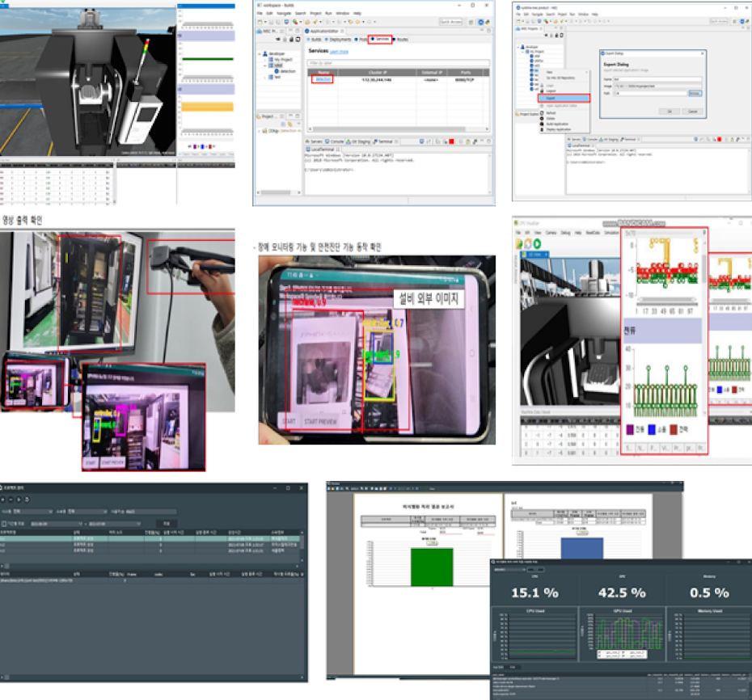This screenshot has height=700, width=752.
Task: Click the Quick Access field in Builds toolbar
Action: point(450,23)
